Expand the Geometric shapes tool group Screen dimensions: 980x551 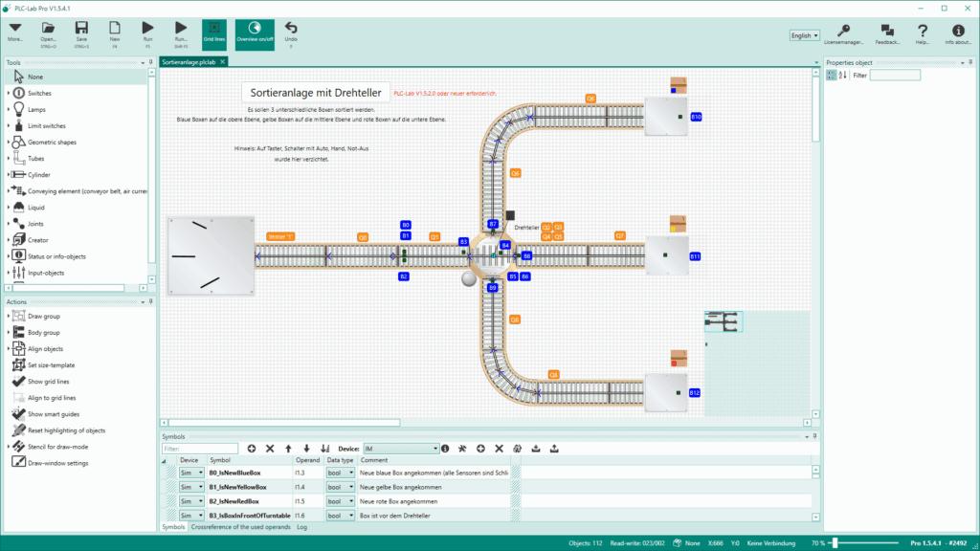[x=9, y=142]
